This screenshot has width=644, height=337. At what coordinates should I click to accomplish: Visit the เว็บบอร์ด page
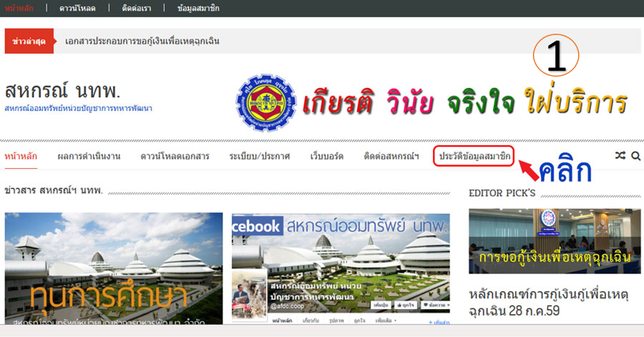pos(326,156)
